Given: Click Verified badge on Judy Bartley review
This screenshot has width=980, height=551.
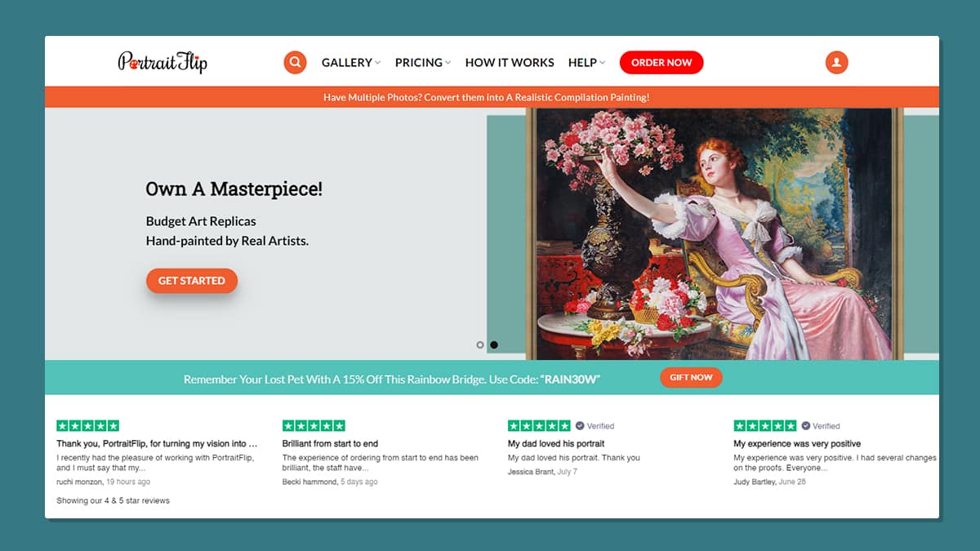Looking at the screenshot, I should pyautogui.click(x=821, y=426).
